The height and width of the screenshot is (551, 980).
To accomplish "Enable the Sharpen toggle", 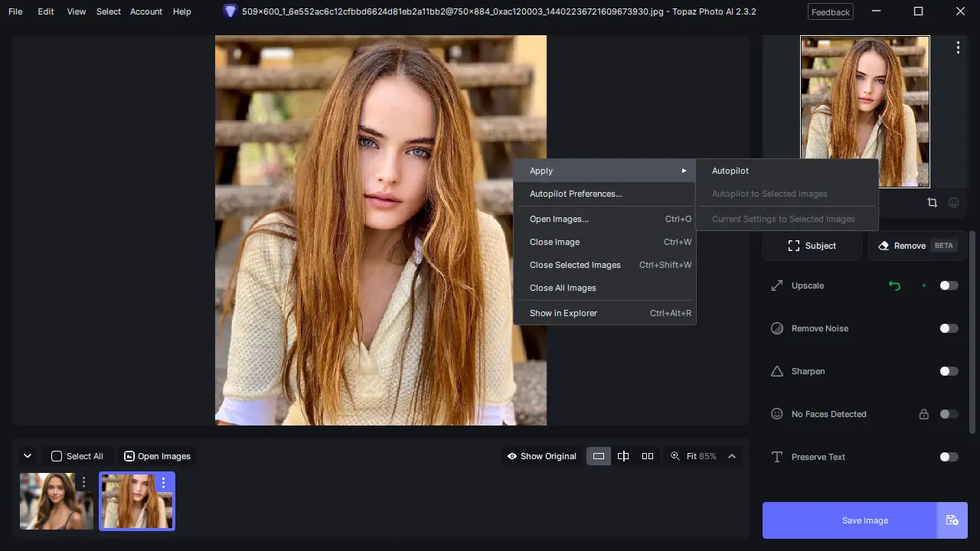I will [x=949, y=371].
